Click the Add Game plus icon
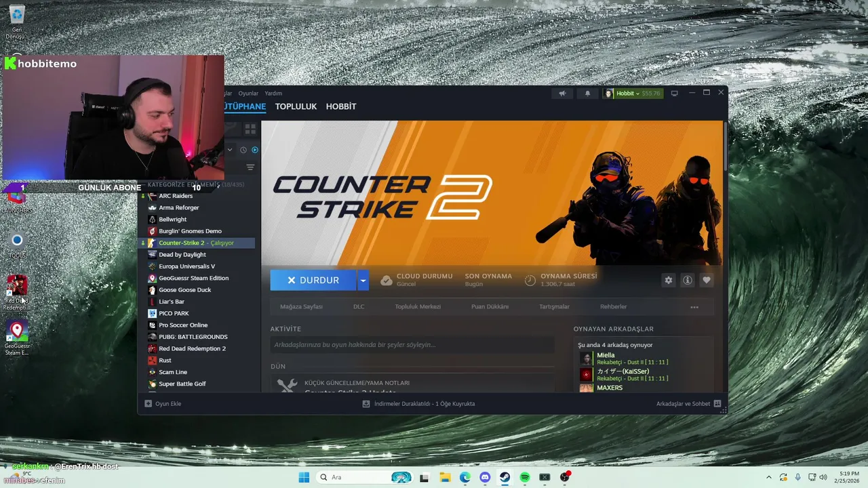Screen dimensions: 868x488 [149, 403]
